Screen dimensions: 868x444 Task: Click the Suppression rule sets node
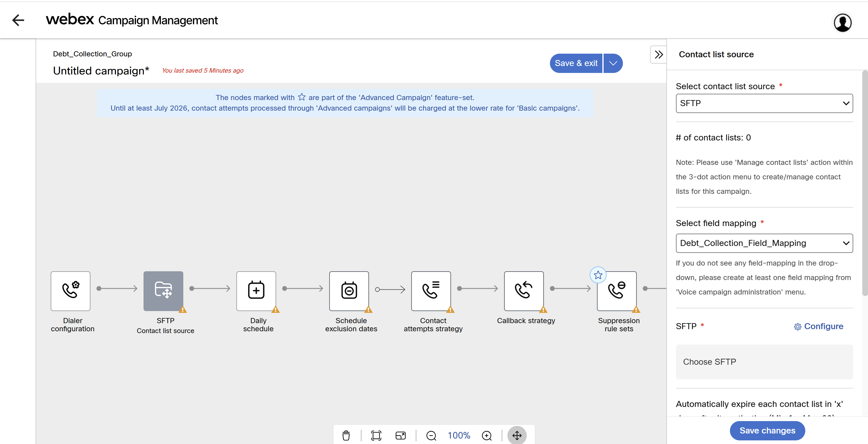click(616, 291)
